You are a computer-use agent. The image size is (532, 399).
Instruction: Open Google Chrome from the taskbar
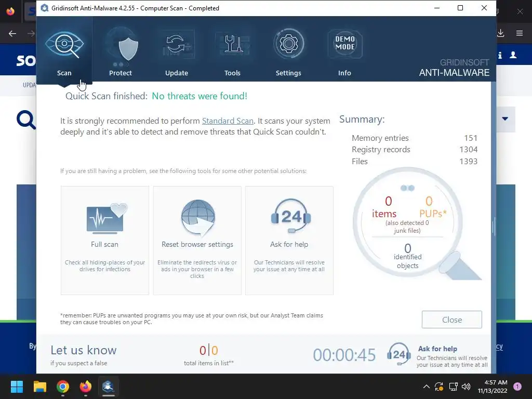[x=63, y=387]
